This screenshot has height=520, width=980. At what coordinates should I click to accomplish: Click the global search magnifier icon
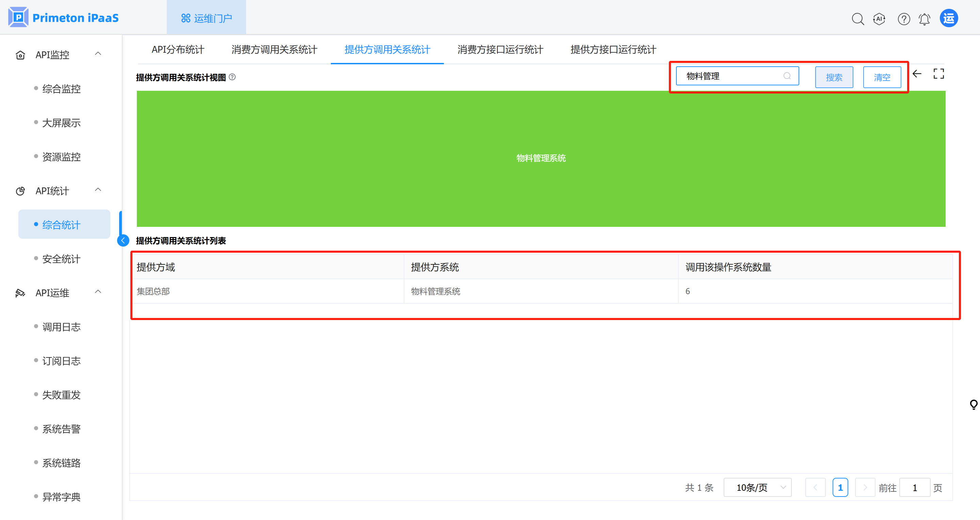857,19
